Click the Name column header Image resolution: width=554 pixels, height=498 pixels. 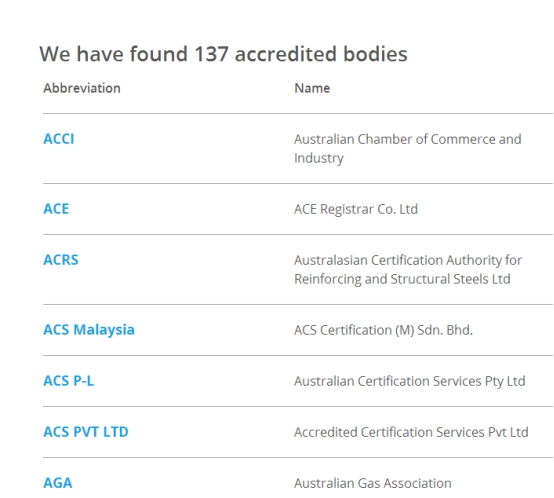coord(312,88)
